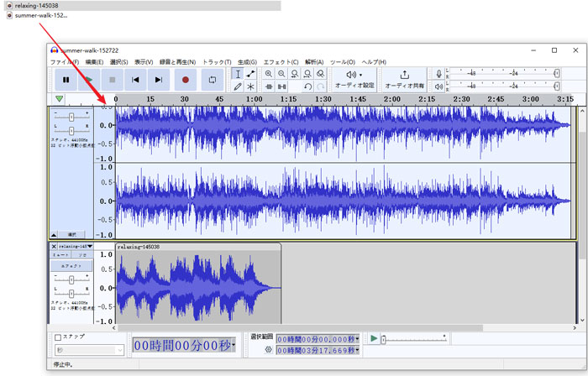Click the Zoom In magnifier icon
Image resolution: width=588 pixels, height=376 pixels.
pyautogui.click(x=269, y=74)
